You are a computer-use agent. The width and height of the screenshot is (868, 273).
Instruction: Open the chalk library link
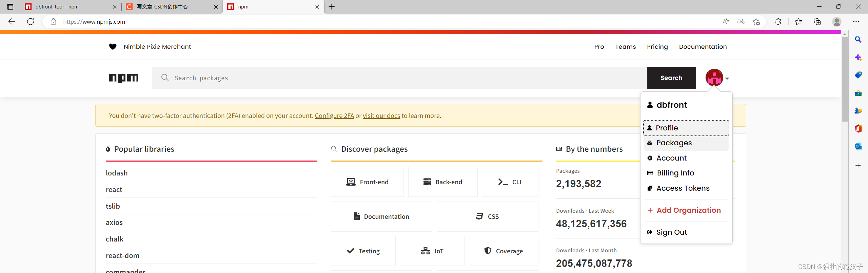point(115,239)
